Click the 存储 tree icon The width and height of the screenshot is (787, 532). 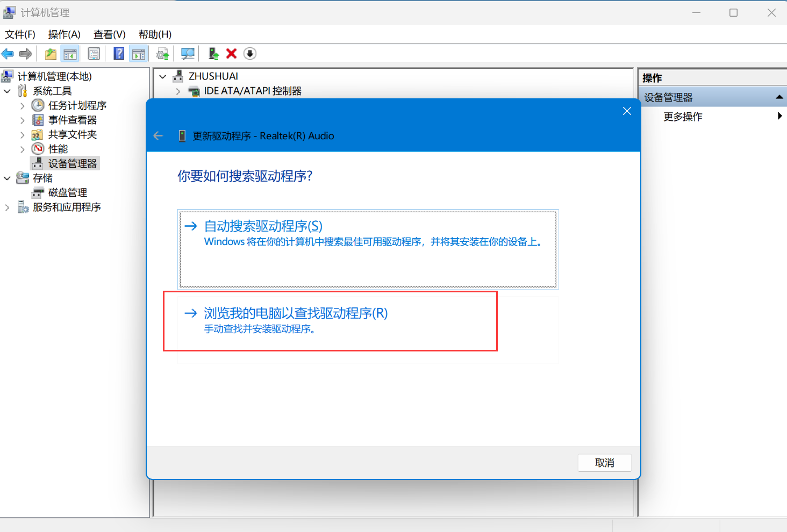(23, 178)
